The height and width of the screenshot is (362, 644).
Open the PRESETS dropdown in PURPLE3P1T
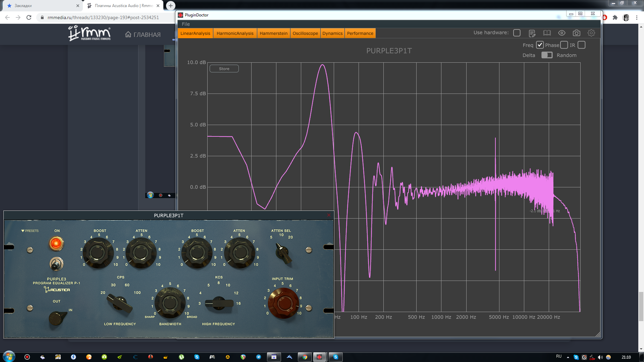(30, 231)
